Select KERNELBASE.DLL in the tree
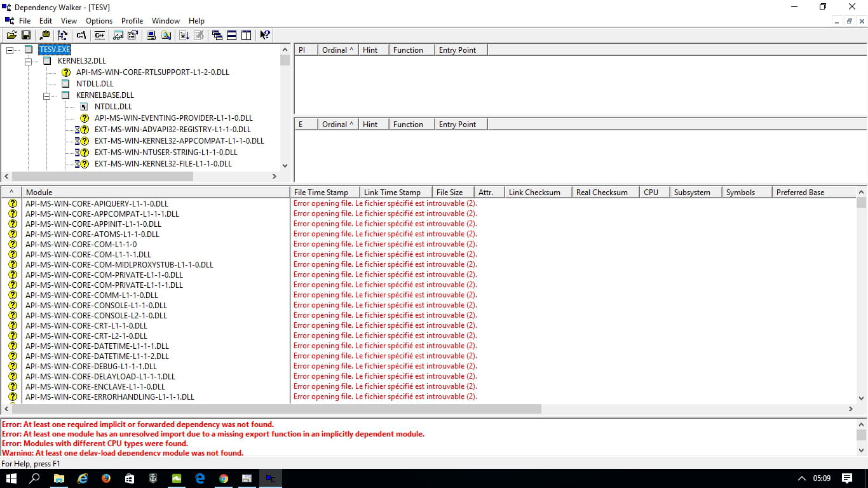Viewport: 868px width, 488px height. tap(105, 95)
